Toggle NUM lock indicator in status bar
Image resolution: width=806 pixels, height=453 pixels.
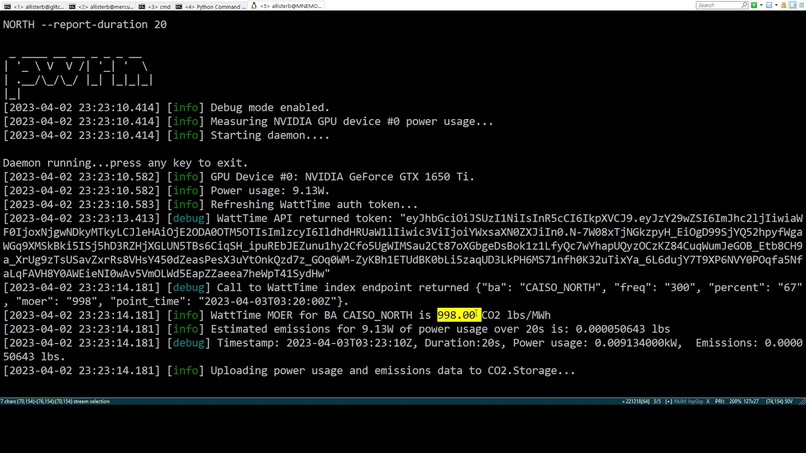pyautogui.click(x=680, y=402)
